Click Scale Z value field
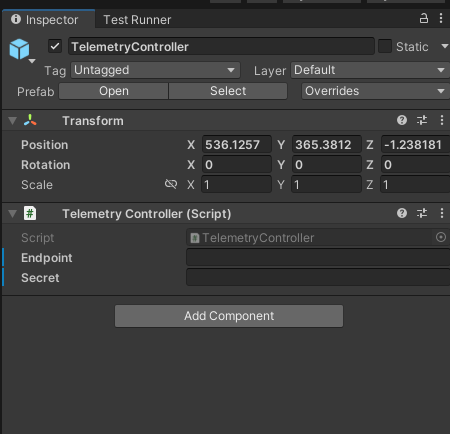The width and height of the screenshot is (450, 434). (x=415, y=185)
